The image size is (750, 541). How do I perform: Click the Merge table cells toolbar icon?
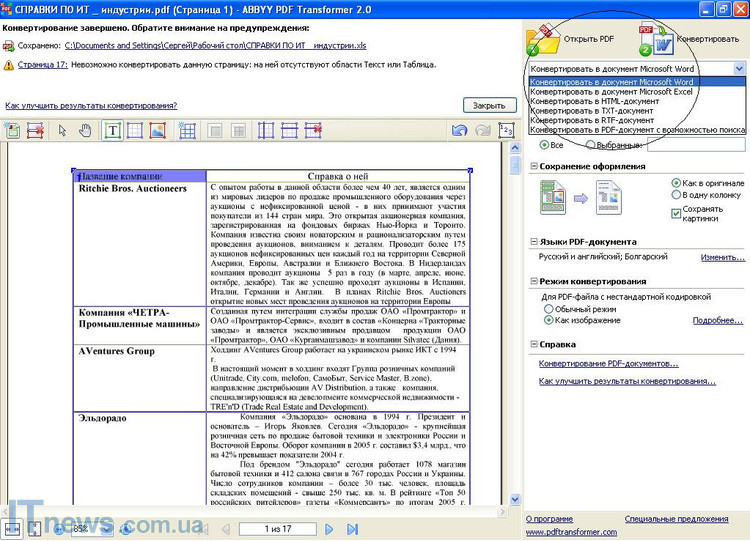click(x=215, y=130)
